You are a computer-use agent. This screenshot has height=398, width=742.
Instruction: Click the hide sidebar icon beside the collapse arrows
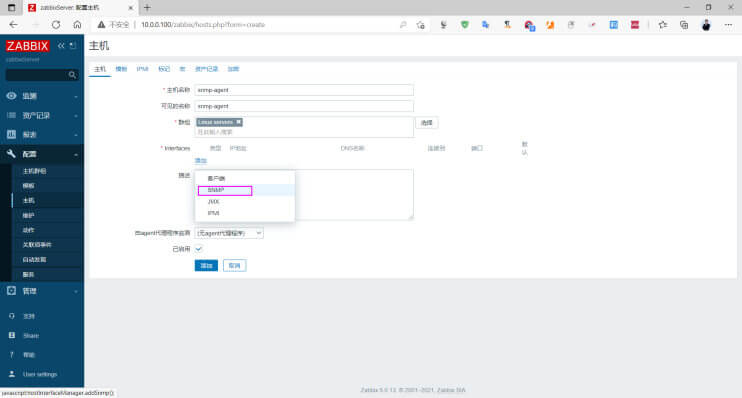coord(73,46)
